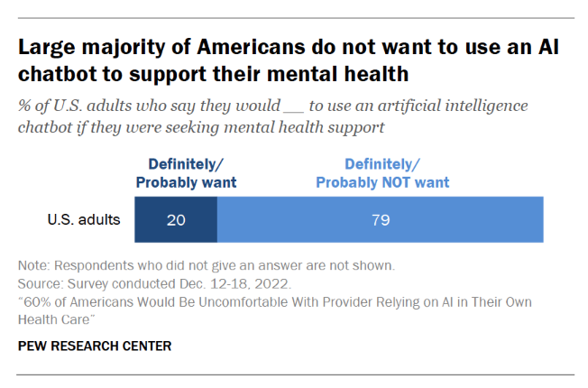
Task: Click the horizontal rule below Pew Research Center
Action: [294, 374]
